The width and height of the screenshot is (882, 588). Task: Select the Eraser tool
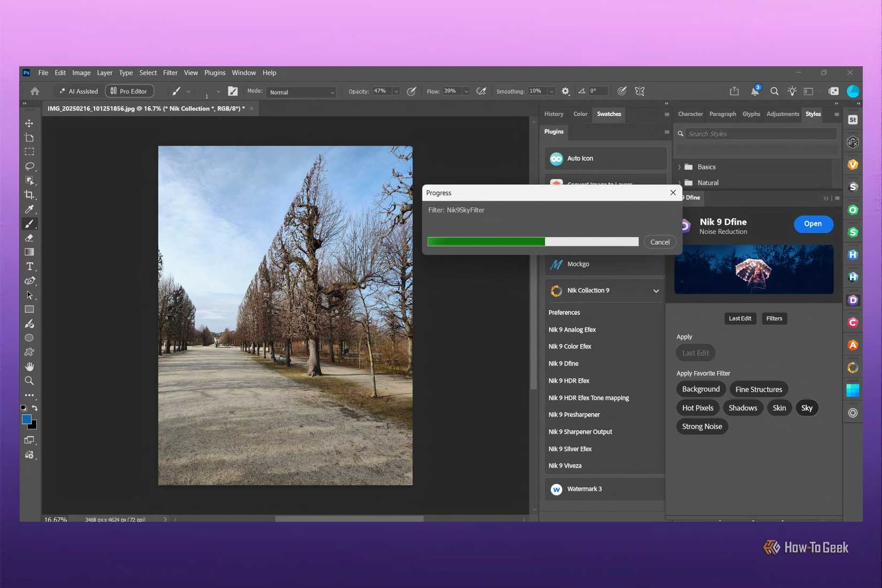coord(29,238)
